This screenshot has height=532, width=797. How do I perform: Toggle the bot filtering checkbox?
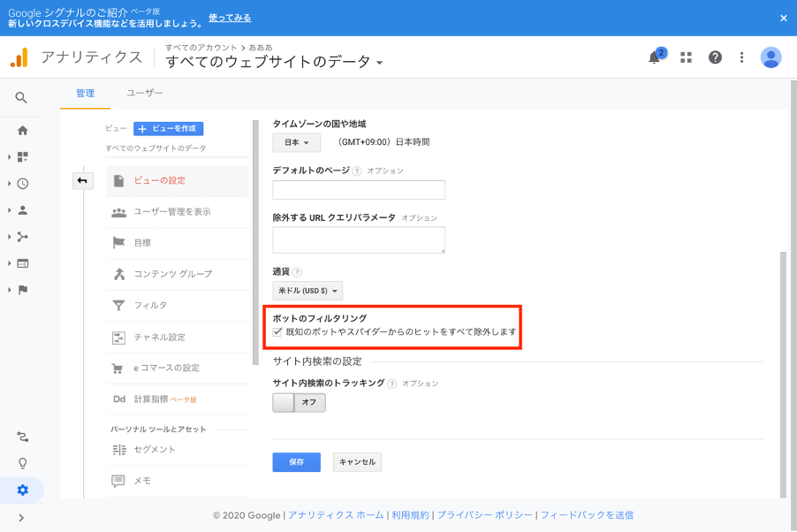pos(277,332)
